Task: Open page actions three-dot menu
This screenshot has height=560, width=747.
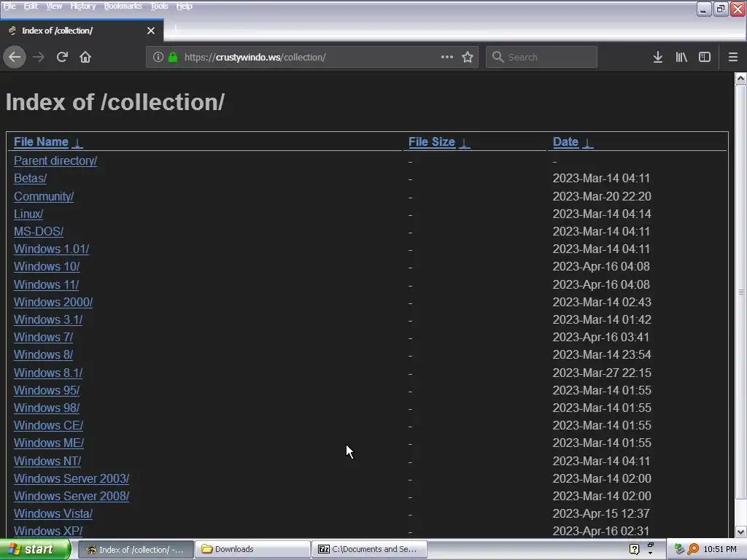Action: tap(447, 57)
